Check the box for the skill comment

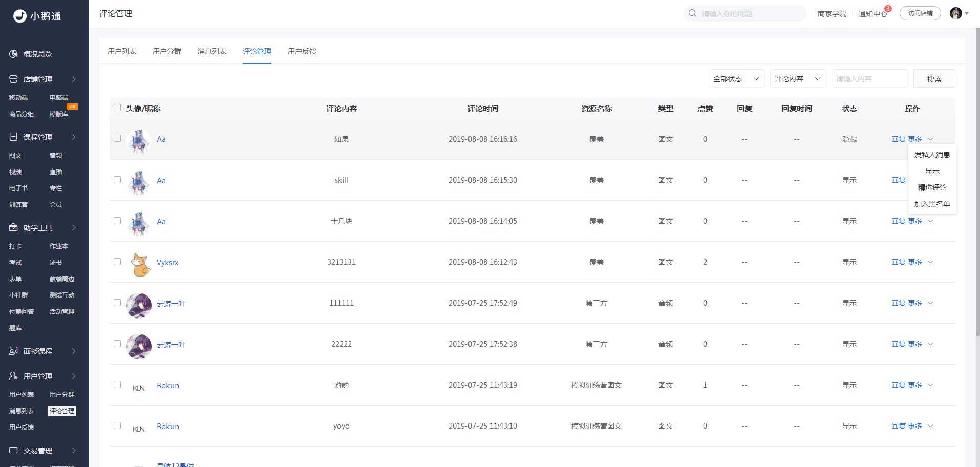tap(117, 180)
